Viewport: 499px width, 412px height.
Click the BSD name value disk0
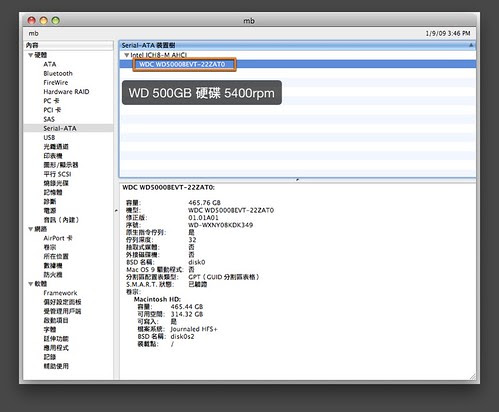tap(197, 262)
